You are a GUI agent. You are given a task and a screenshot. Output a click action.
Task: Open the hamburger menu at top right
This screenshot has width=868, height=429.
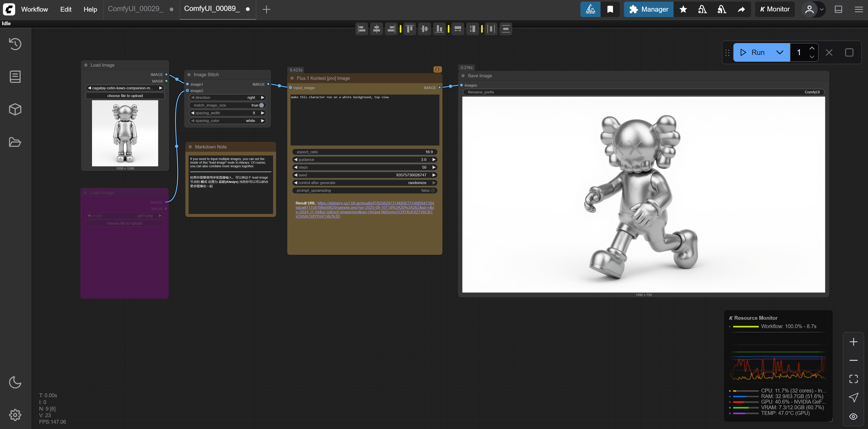click(x=859, y=9)
